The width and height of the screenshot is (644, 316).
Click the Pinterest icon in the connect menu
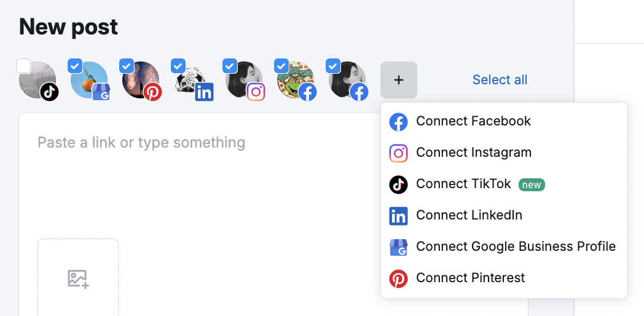pos(398,278)
